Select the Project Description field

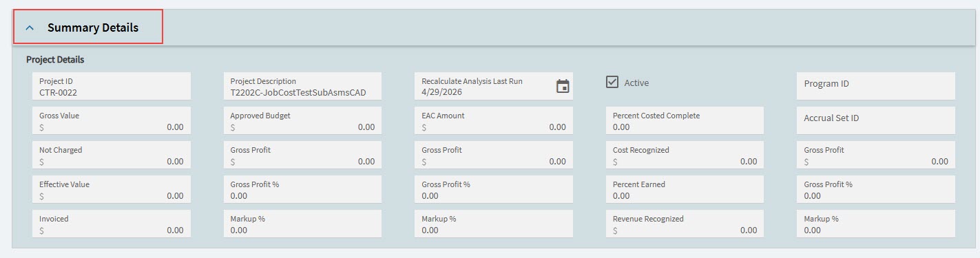coord(302,86)
